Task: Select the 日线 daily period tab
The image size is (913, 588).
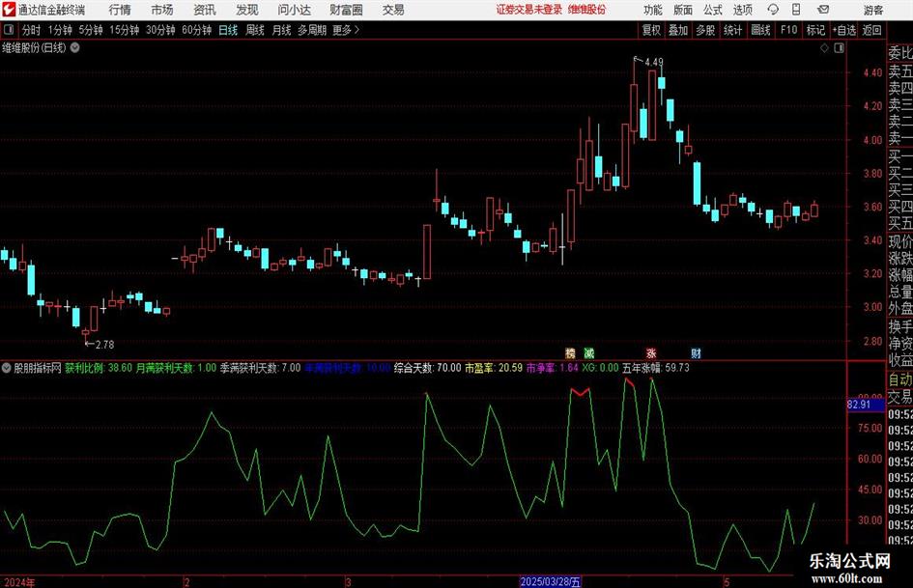Action: (228, 30)
